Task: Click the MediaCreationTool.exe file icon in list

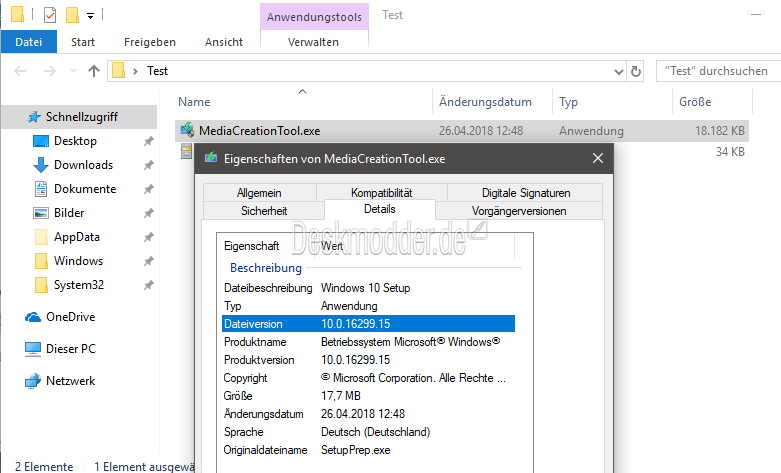Action: tap(187, 130)
